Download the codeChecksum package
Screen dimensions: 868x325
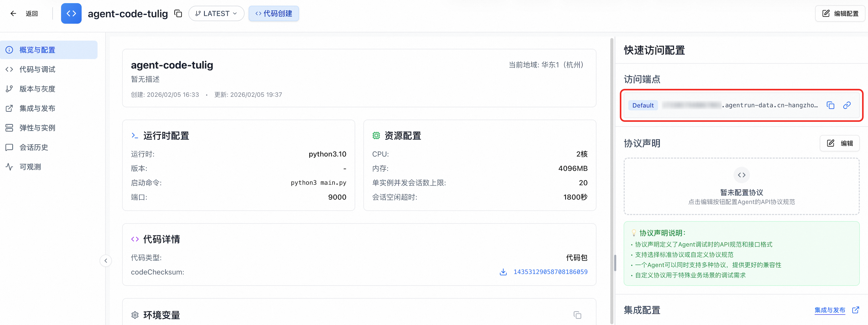503,272
